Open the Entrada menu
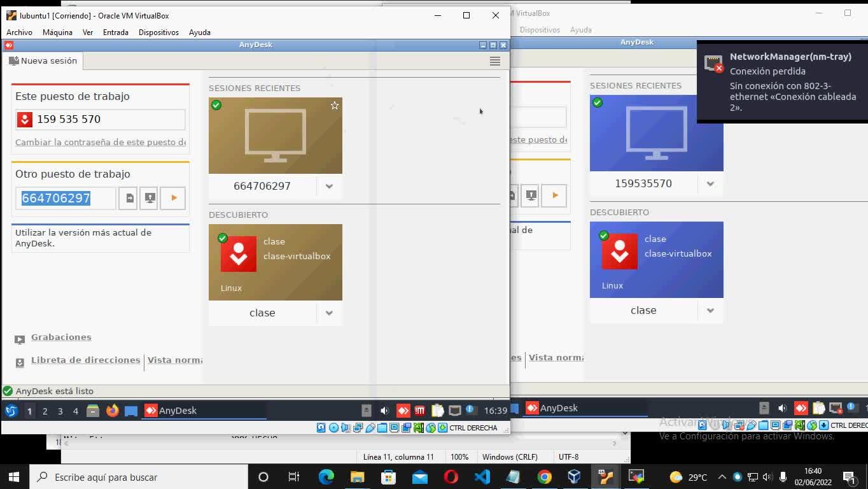Screen dimensions: 868x489 tap(116, 32)
